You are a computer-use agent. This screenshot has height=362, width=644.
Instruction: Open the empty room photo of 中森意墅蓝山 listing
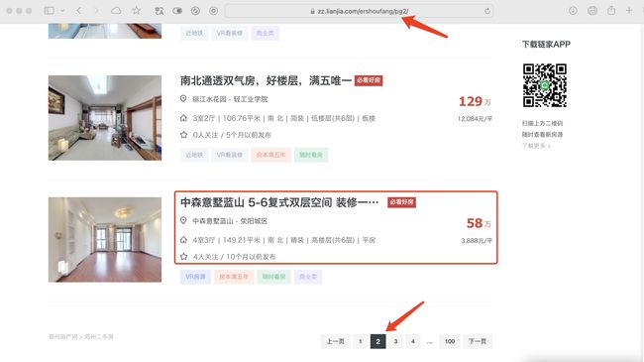105,239
